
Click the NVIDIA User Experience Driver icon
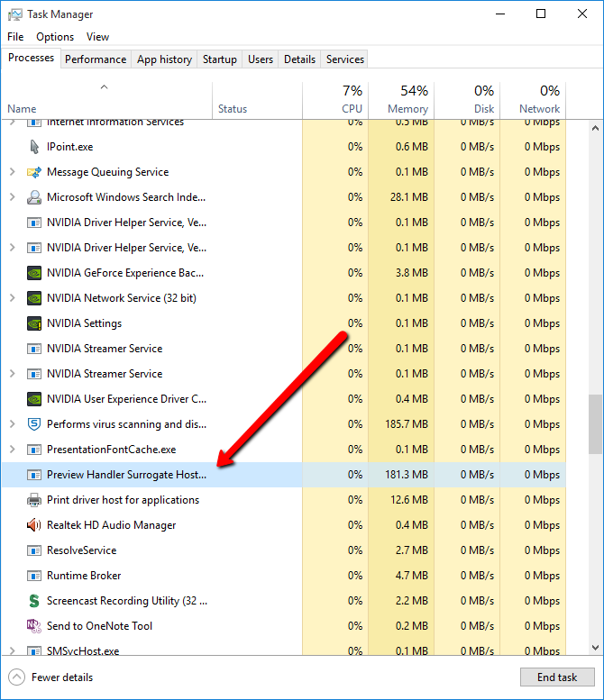click(x=34, y=399)
